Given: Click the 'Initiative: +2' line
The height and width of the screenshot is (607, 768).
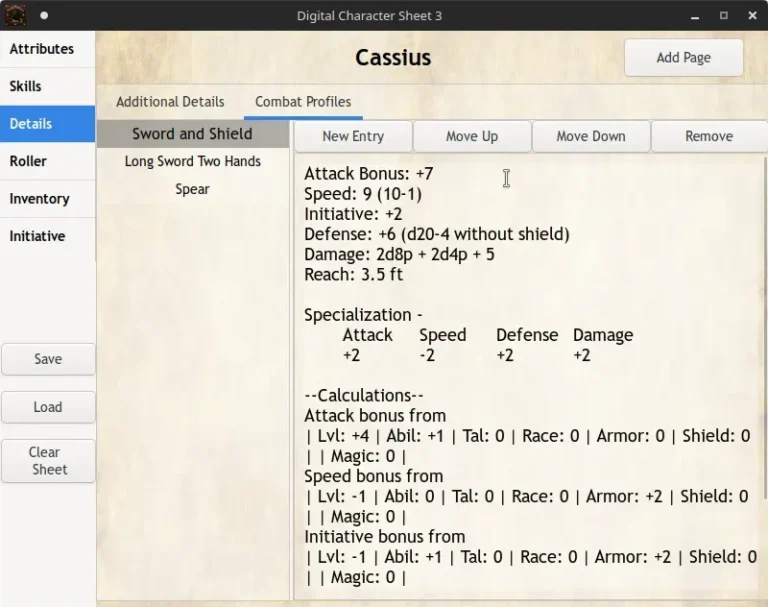Looking at the screenshot, I should click(353, 214).
